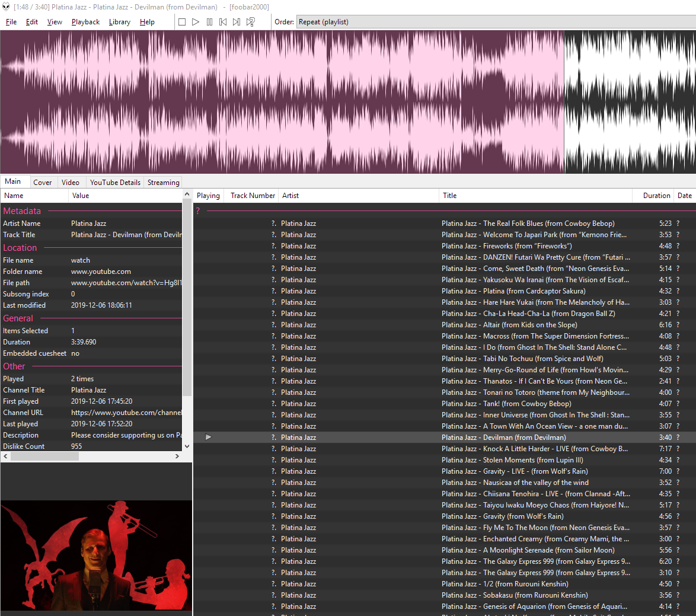
Task: Click the properties panel horizontal scrollbar thumb
Action: [x=44, y=457]
